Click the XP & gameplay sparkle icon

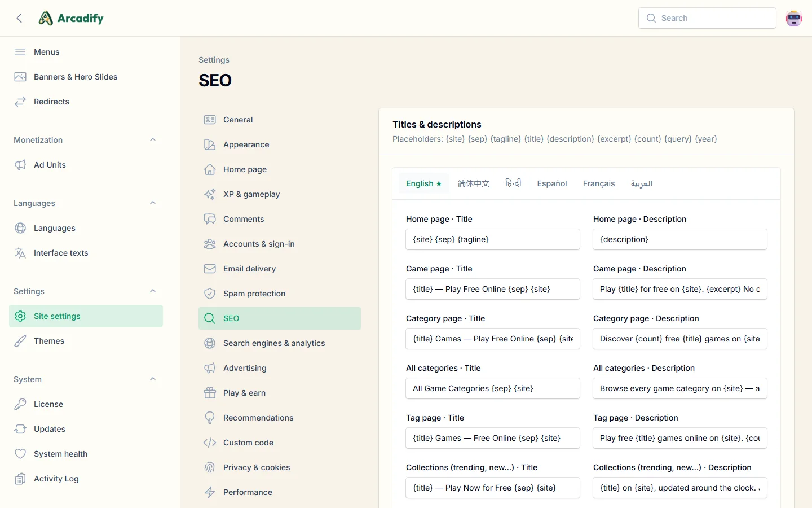coord(210,194)
